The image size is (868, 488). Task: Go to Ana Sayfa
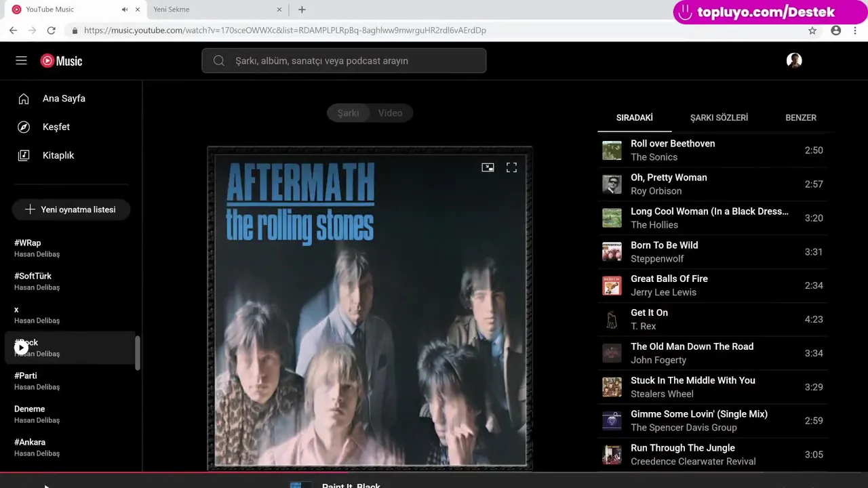coord(64,99)
